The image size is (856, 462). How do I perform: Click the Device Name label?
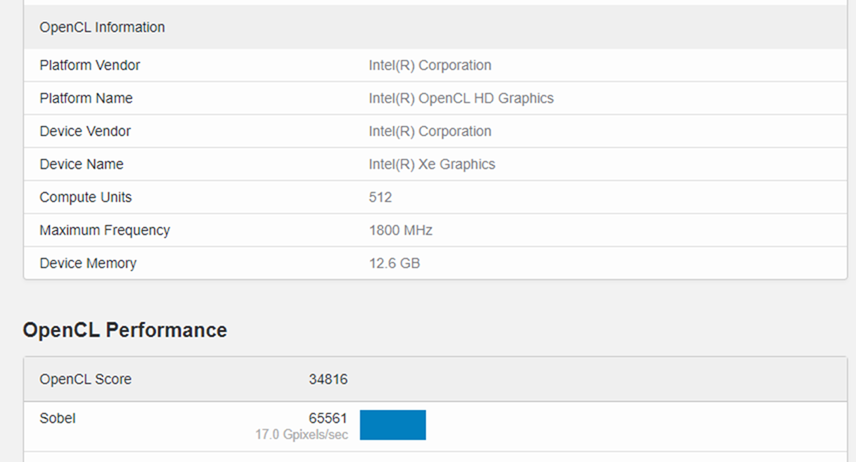tap(81, 164)
